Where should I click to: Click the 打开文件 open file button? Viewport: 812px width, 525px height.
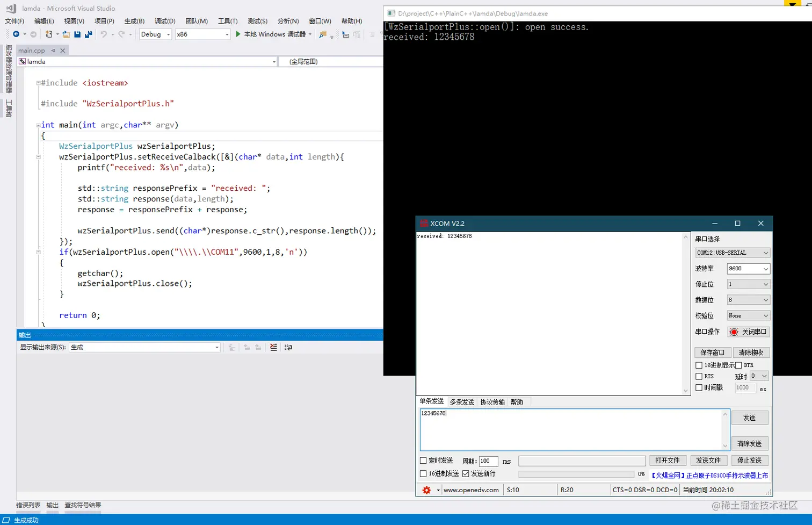tap(668, 461)
